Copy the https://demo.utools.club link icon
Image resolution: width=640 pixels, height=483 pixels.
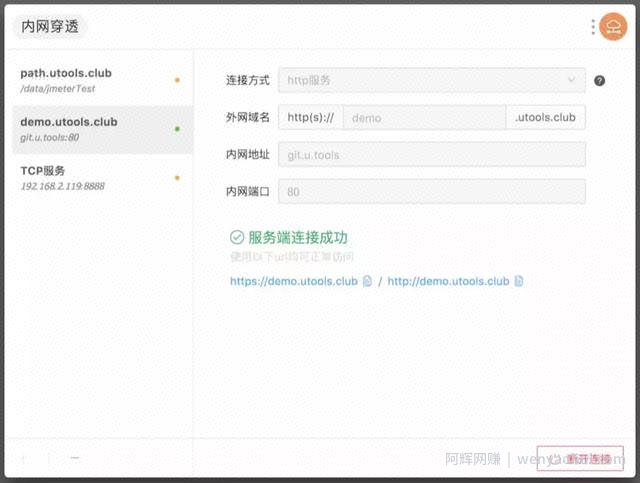pyautogui.click(x=367, y=281)
